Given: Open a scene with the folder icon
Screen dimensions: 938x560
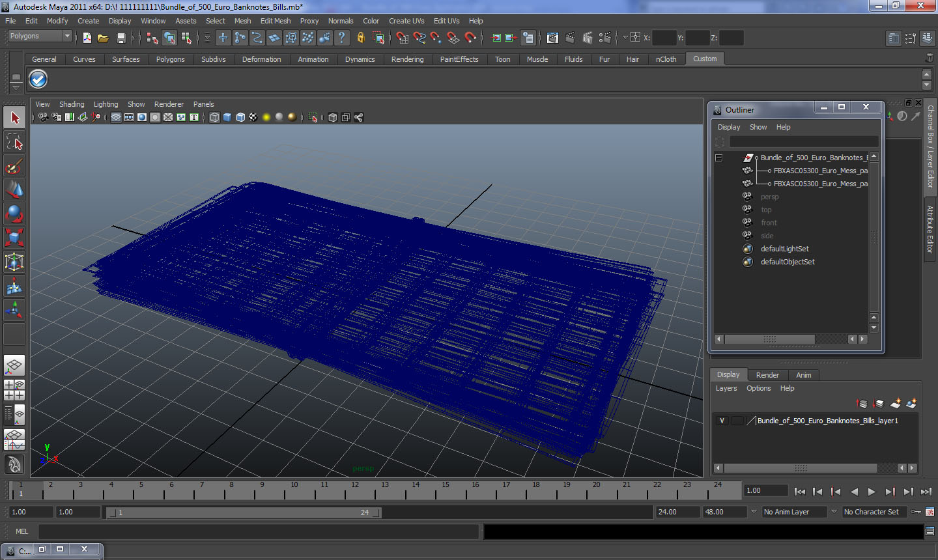Looking at the screenshot, I should tap(103, 38).
